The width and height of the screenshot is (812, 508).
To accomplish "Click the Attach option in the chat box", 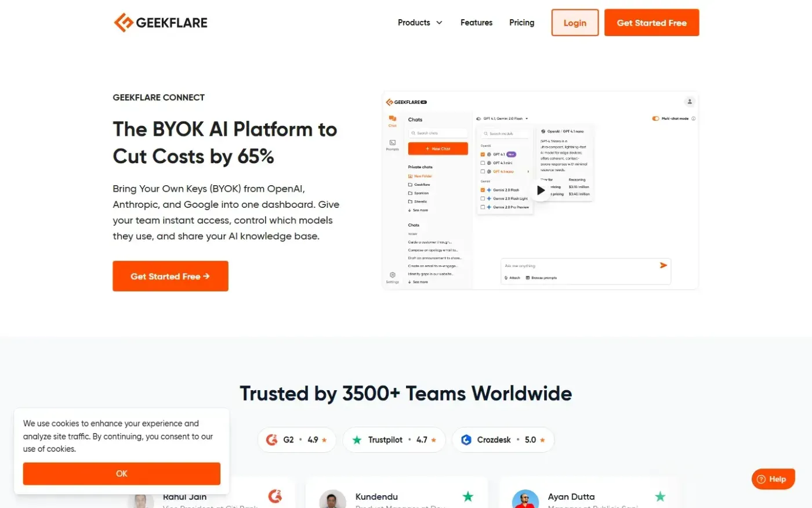I will point(513,278).
